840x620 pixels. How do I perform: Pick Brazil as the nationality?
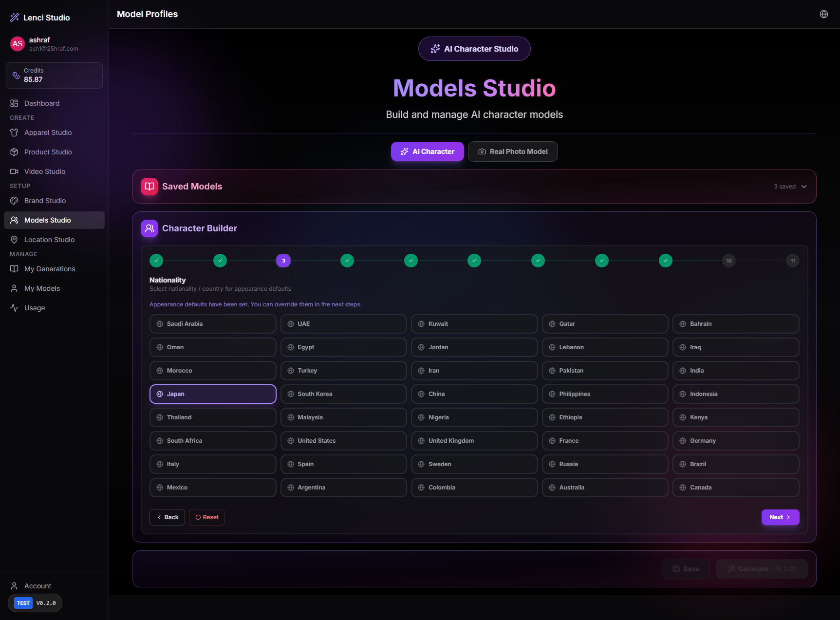[x=735, y=464]
